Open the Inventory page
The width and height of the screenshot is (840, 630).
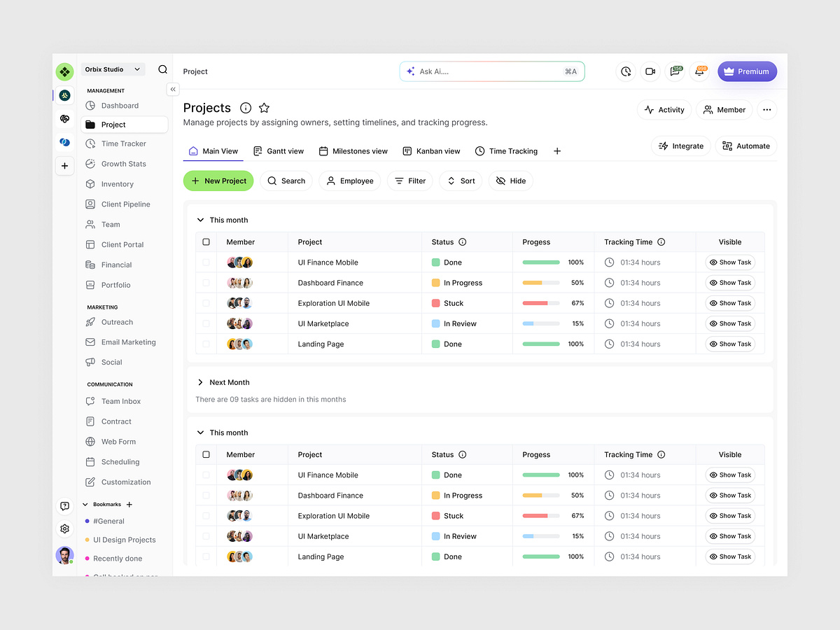(x=116, y=184)
